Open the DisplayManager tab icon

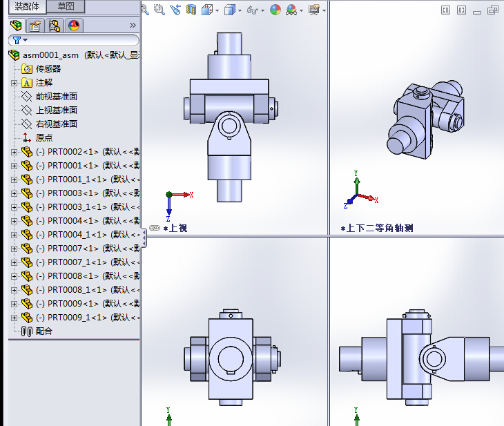coord(74,26)
